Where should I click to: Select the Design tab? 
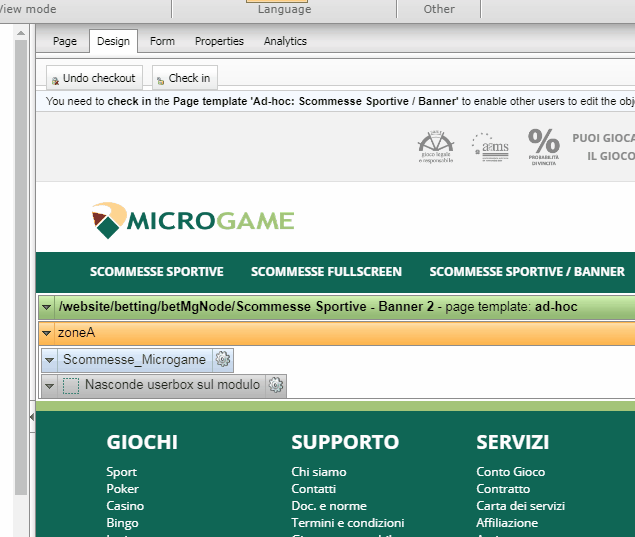(113, 41)
